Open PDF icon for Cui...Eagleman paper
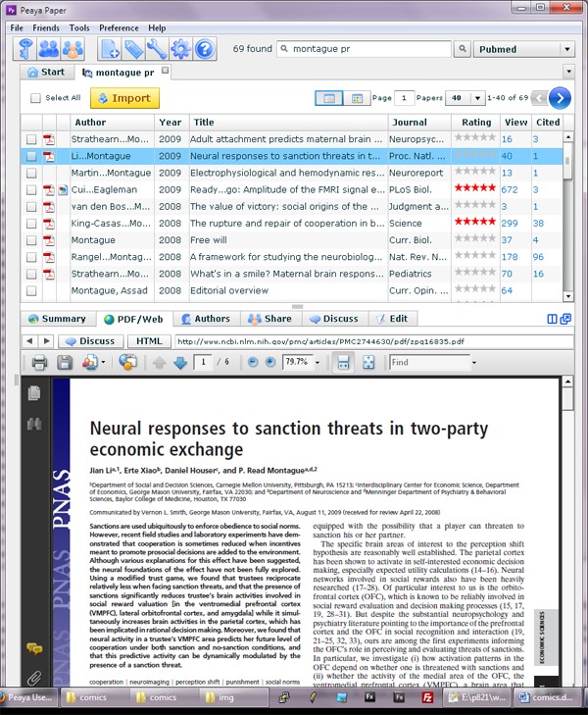 point(49,189)
